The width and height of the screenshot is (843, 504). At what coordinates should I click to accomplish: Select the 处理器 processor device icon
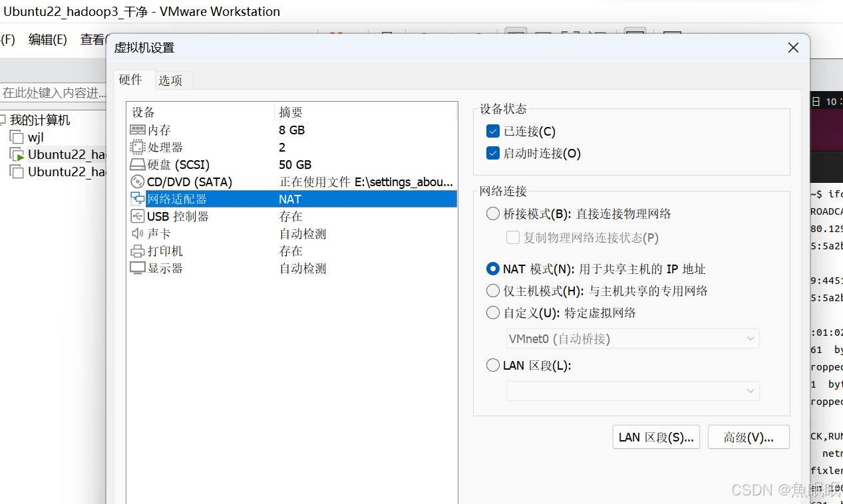[x=137, y=148]
